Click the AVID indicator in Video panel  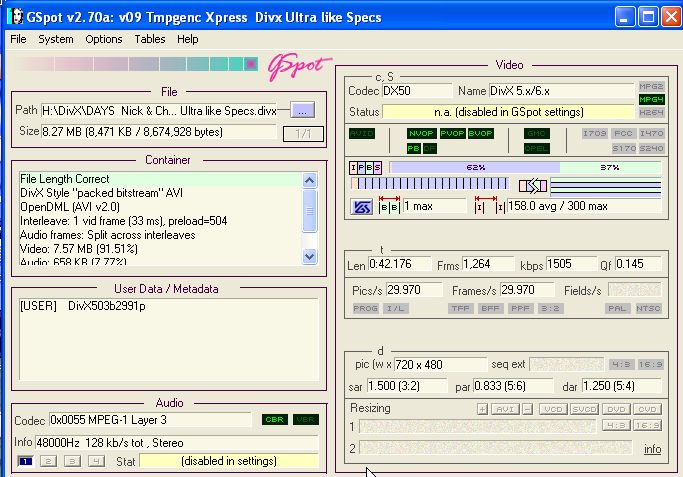coord(362,133)
